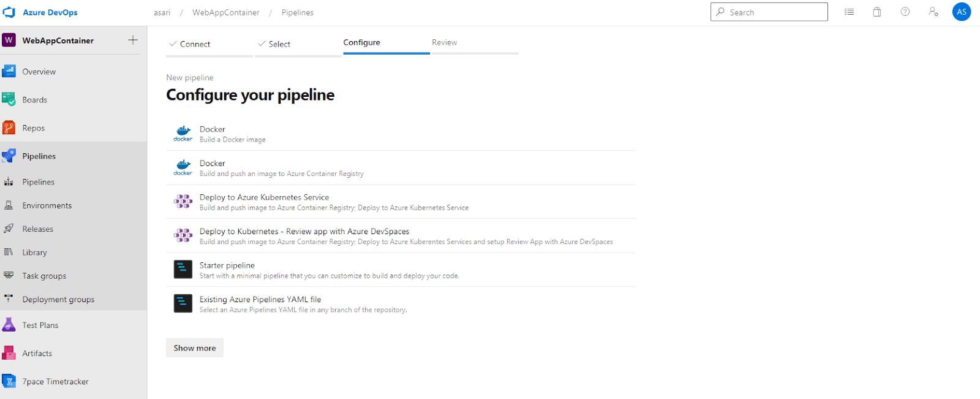Click the Environments icon in sidebar
The image size is (980, 399).
pyautogui.click(x=9, y=205)
